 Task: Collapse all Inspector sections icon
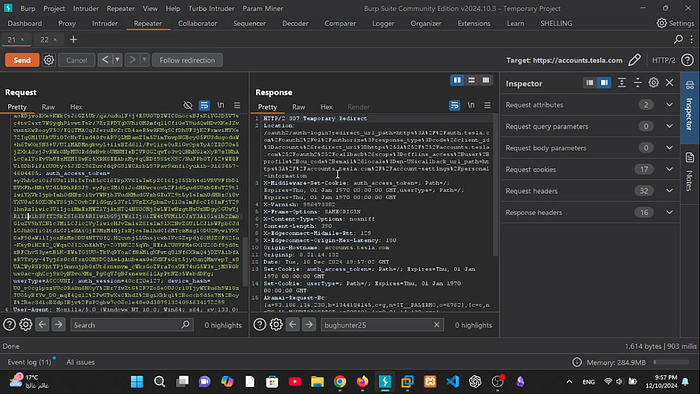click(638, 83)
